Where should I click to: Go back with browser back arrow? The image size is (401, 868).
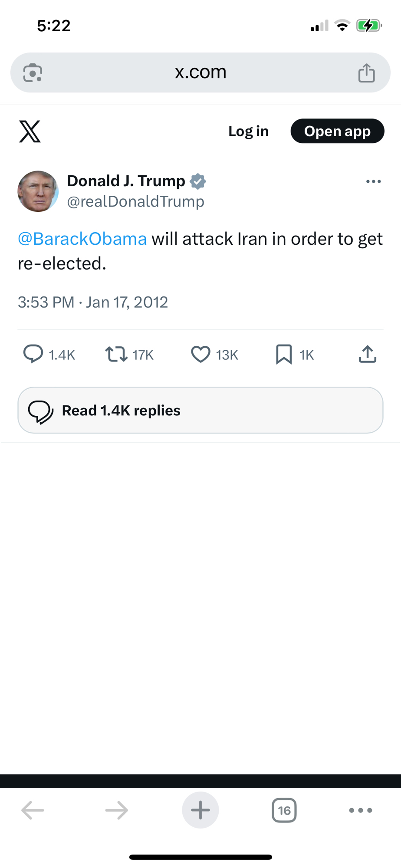(33, 810)
